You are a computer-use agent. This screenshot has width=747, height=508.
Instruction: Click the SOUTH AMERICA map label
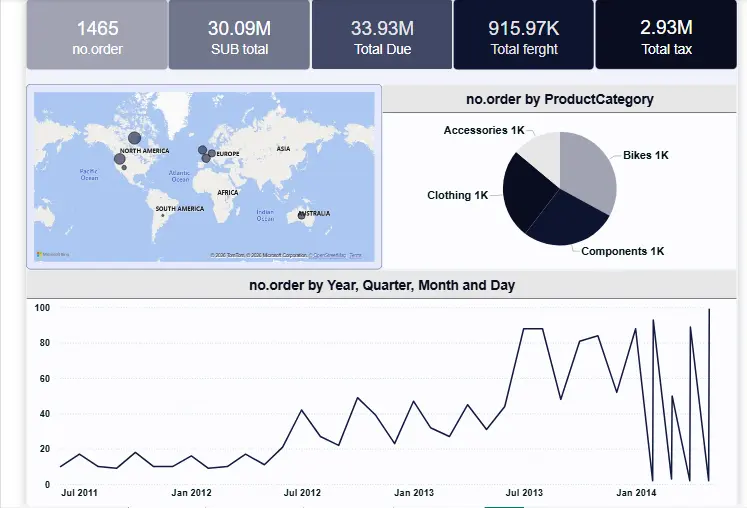click(180, 209)
